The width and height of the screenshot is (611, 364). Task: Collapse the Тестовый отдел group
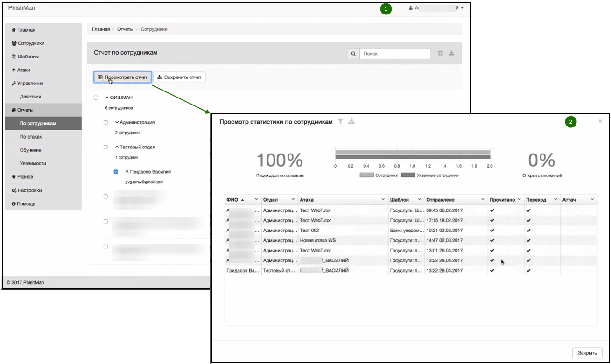[x=117, y=147]
